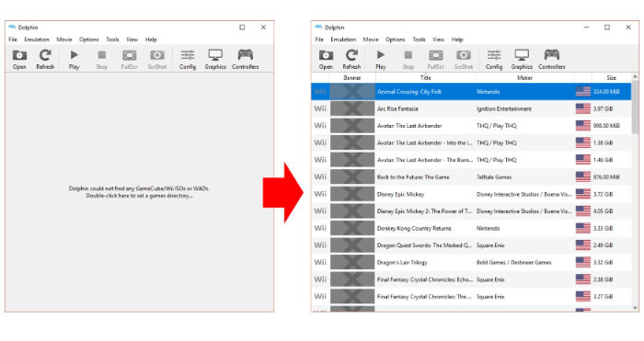Maximize the left Dolphin window
The height and width of the screenshot is (341, 644).
[242, 28]
